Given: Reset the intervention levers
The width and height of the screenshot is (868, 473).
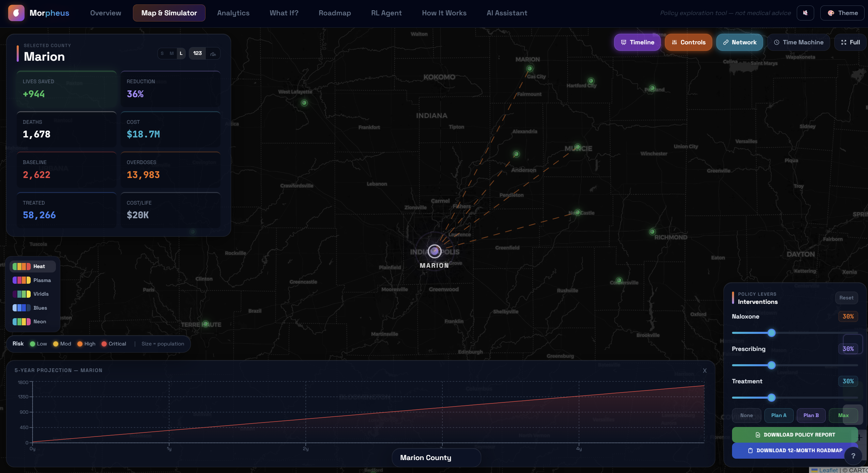Looking at the screenshot, I should tap(846, 298).
